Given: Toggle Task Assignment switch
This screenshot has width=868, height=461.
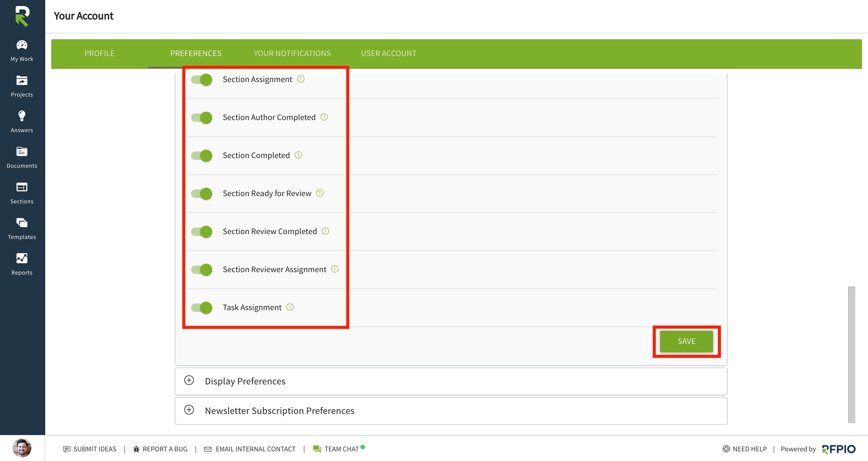Looking at the screenshot, I should click(x=202, y=308).
